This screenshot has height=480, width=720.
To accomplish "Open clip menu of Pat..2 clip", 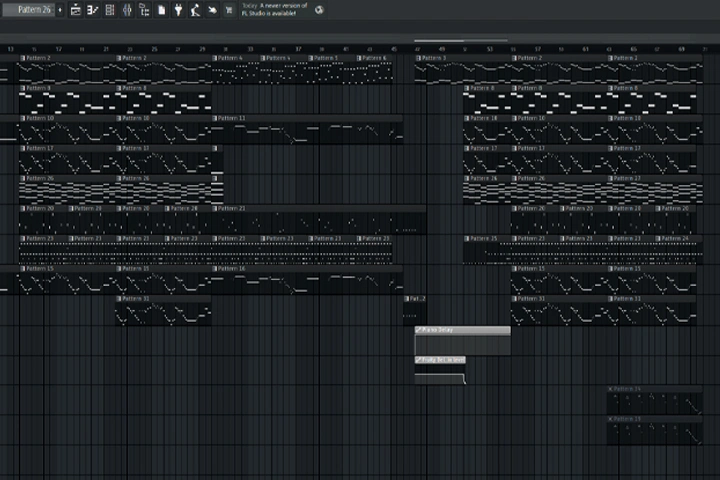I will click(407, 299).
